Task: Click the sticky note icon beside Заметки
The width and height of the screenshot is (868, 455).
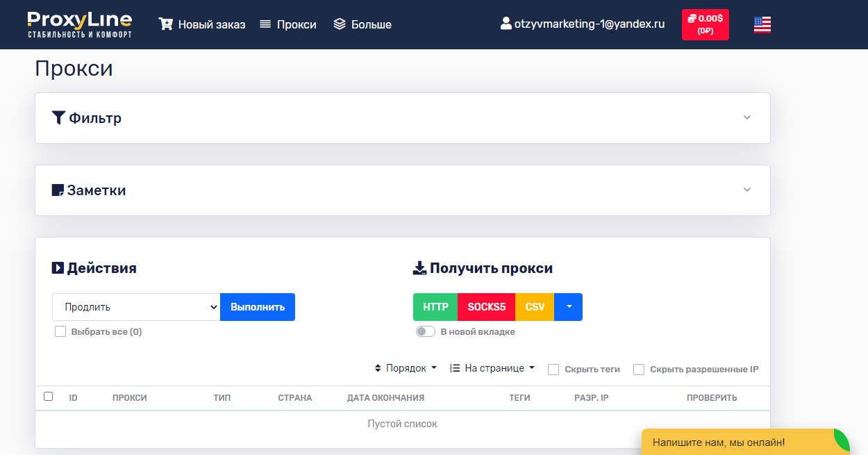Action: pyautogui.click(x=58, y=190)
